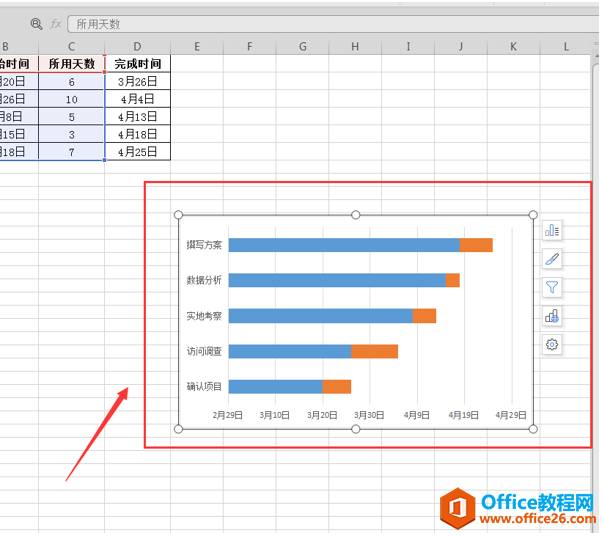Click the 4月19日 axis date label
This screenshot has width=603, height=536.
[x=466, y=417]
